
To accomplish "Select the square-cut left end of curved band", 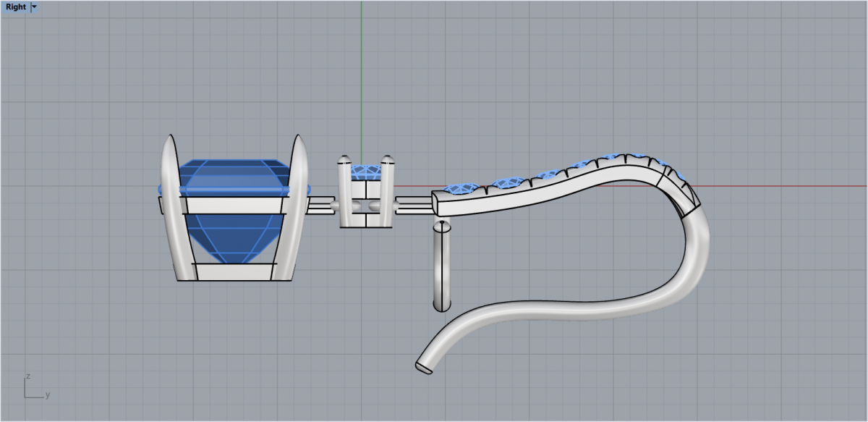I will pos(437,203).
